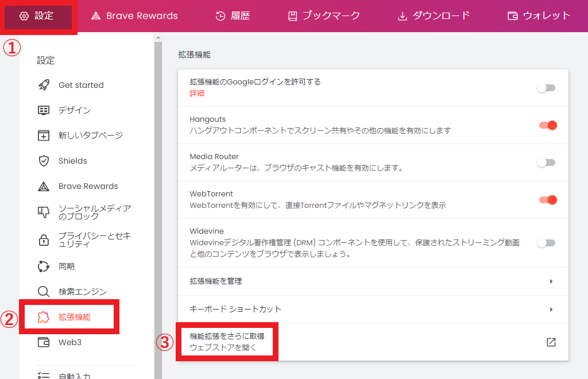Image resolution: width=588 pixels, height=379 pixels.
Task: Click the Widevine description text
Action: tap(354, 249)
